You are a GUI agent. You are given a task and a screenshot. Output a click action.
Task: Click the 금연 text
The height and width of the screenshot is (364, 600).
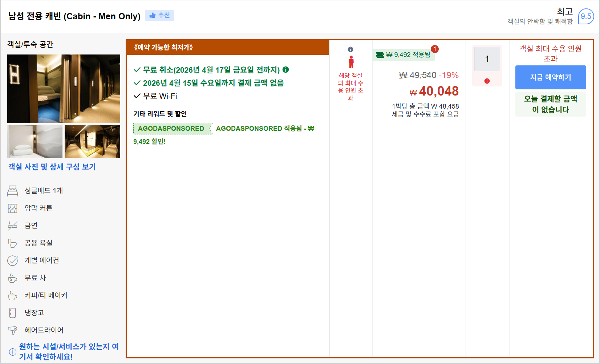pyautogui.click(x=31, y=226)
